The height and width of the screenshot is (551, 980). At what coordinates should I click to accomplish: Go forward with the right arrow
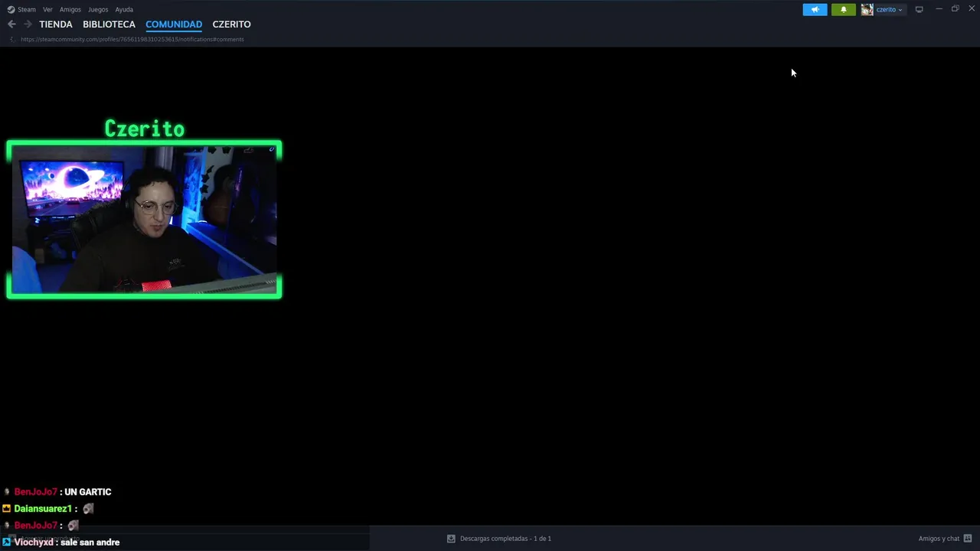tap(28, 24)
